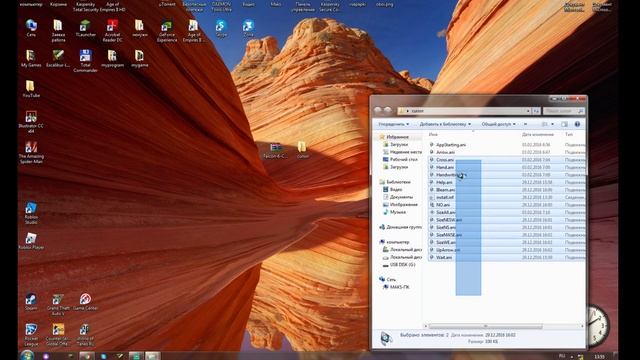Launch Acrobat Reader DC from the desktop
The width and height of the screenshot is (640, 360).
click(x=112, y=31)
